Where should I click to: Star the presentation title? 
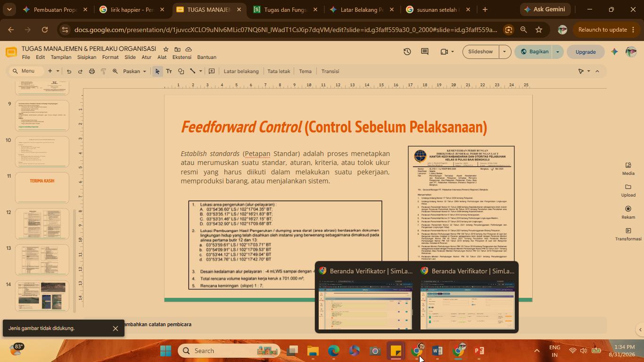[165, 49]
